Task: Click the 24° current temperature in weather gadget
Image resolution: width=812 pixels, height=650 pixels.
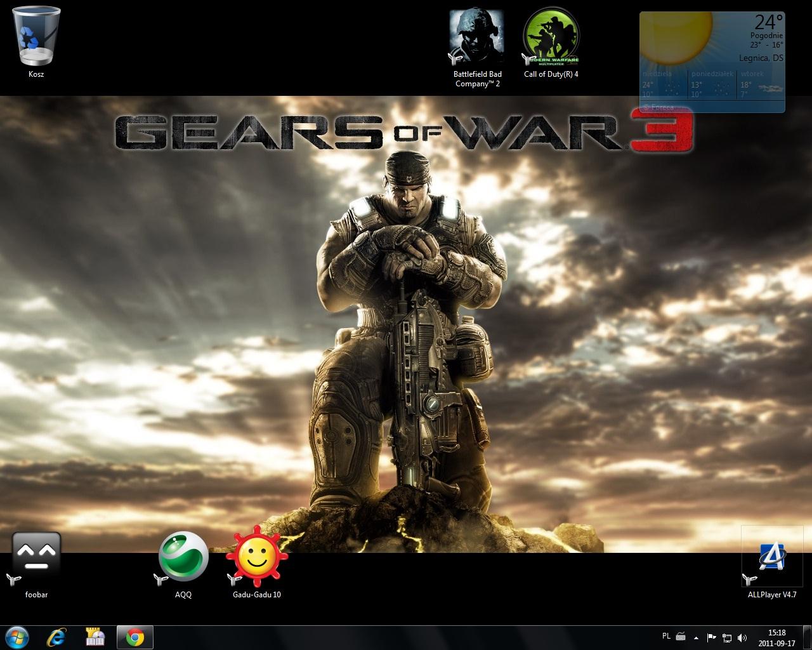Action: click(768, 22)
